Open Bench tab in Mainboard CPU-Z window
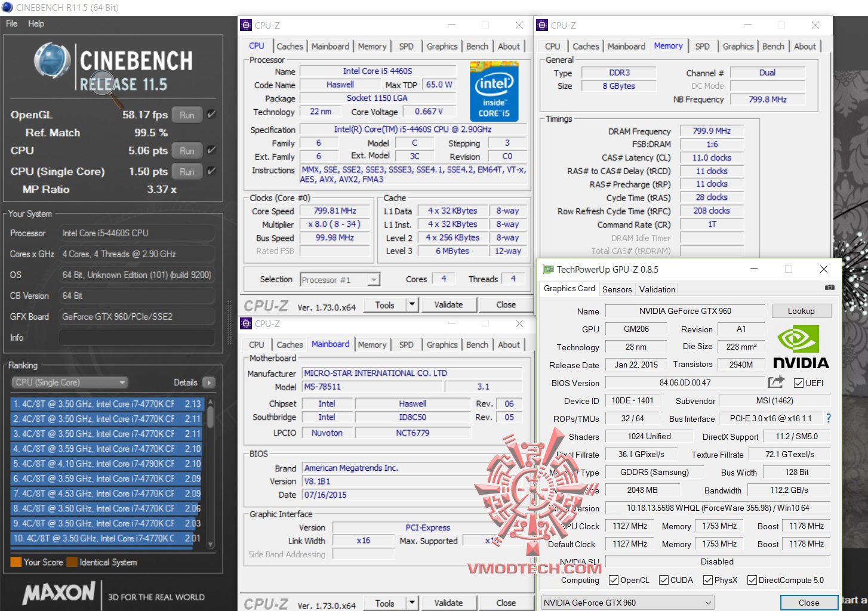This screenshot has height=611, width=868. click(x=477, y=344)
